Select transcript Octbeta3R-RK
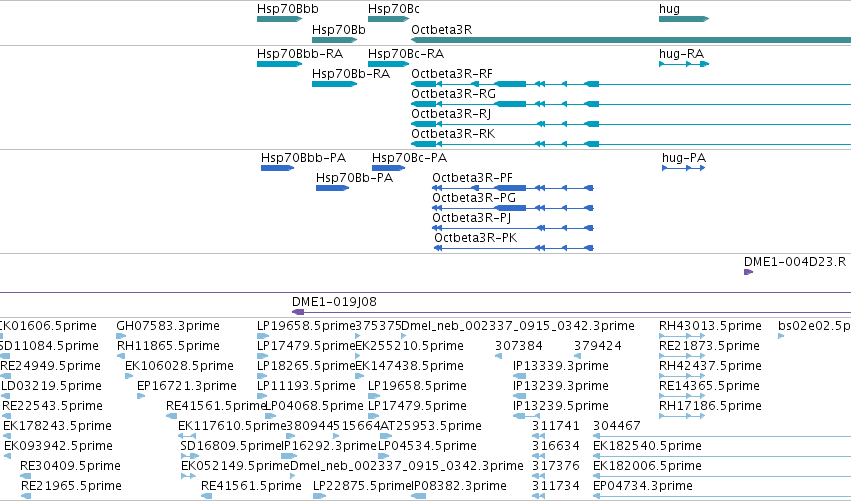The image size is (851, 501). 631,144
